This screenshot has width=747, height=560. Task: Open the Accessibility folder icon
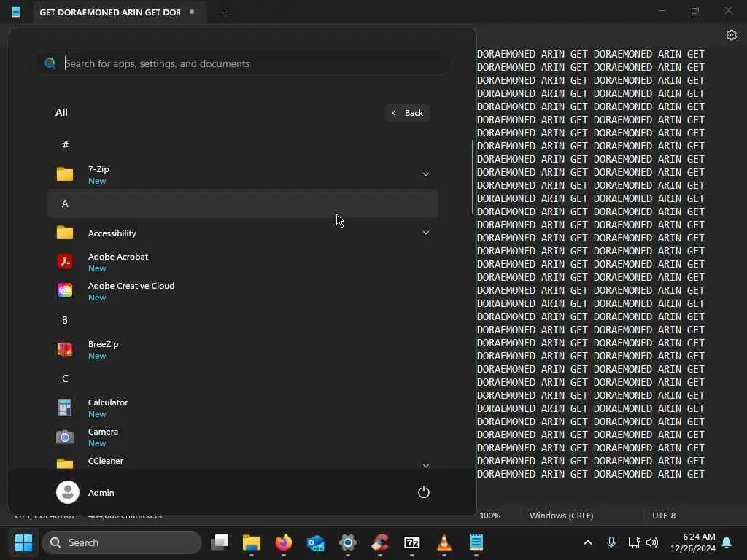tap(65, 233)
